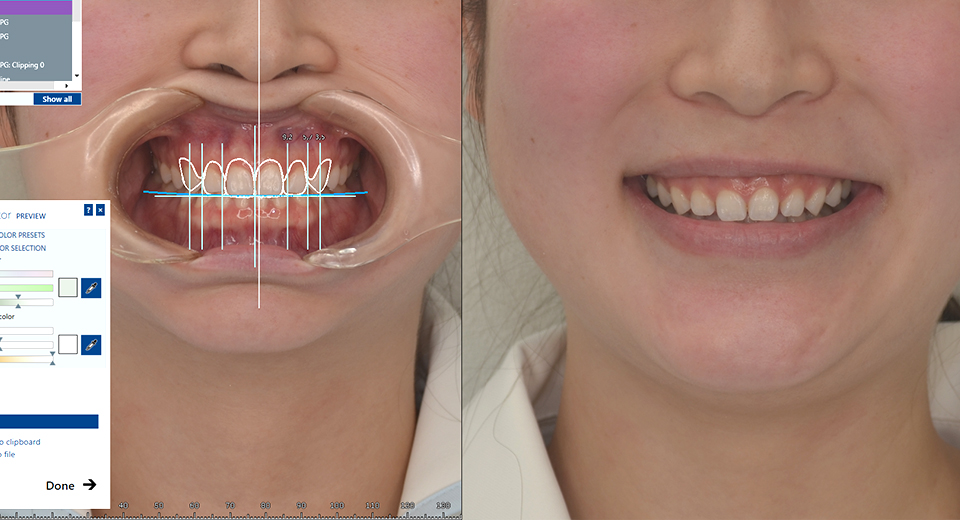
Task: Click the green saturation slider bar
Action: click(x=26, y=288)
